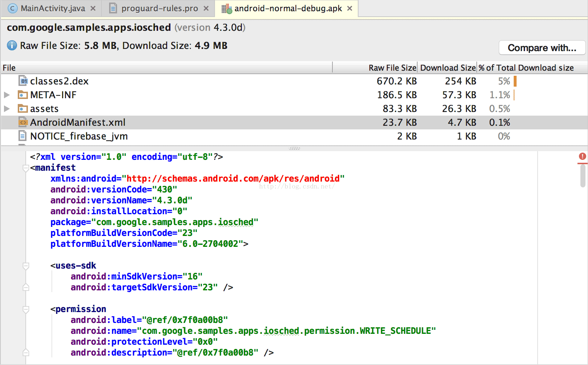Fold the uses-sdk XML block
This screenshot has width=588, height=365.
click(x=26, y=266)
